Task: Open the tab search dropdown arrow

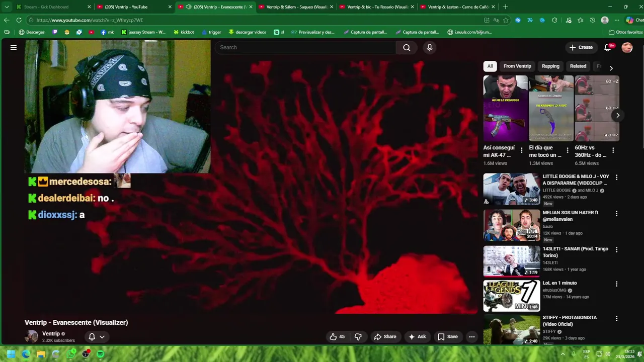Action: (x=7, y=7)
